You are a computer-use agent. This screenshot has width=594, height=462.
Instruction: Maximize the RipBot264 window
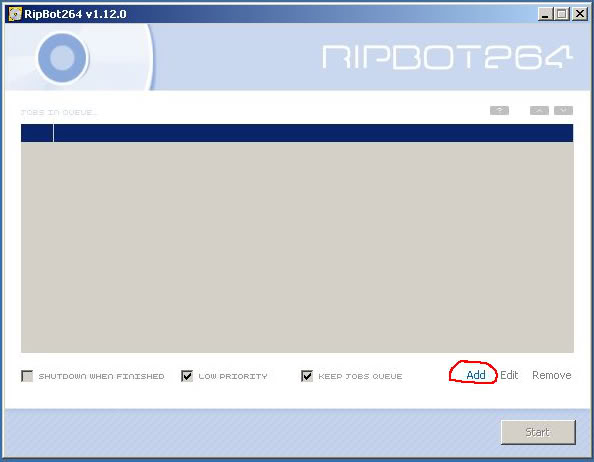pos(562,14)
